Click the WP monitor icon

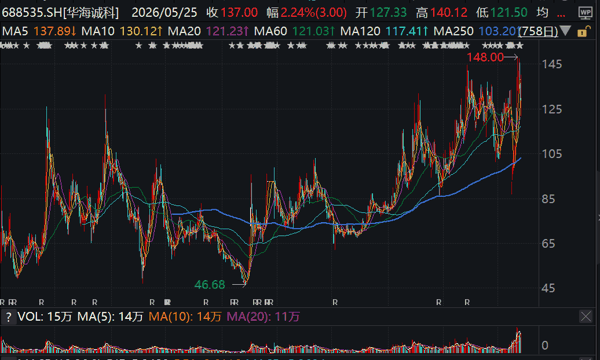585,13
